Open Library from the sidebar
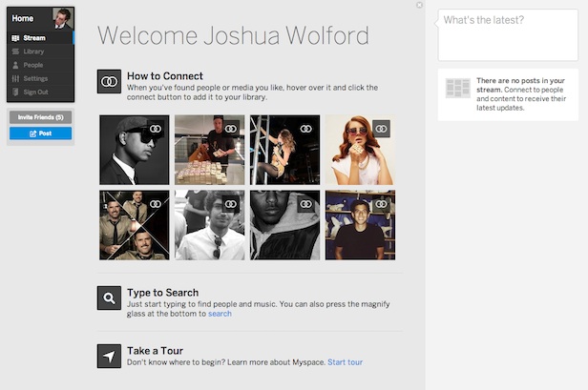The image size is (588, 390). click(34, 51)
